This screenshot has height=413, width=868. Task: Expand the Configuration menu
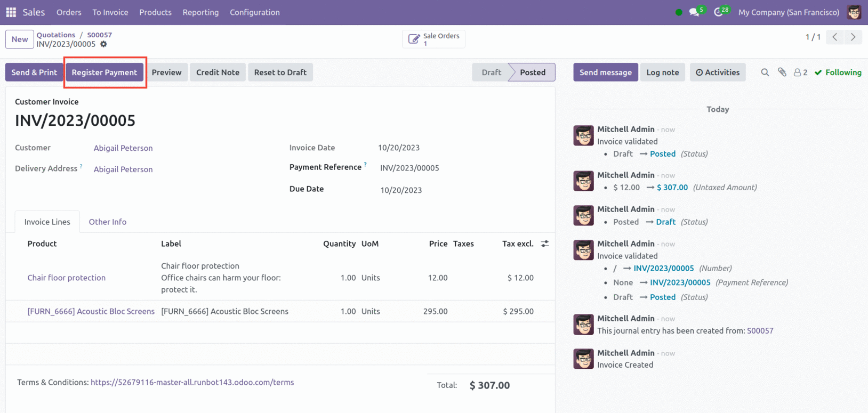(254, 12)
